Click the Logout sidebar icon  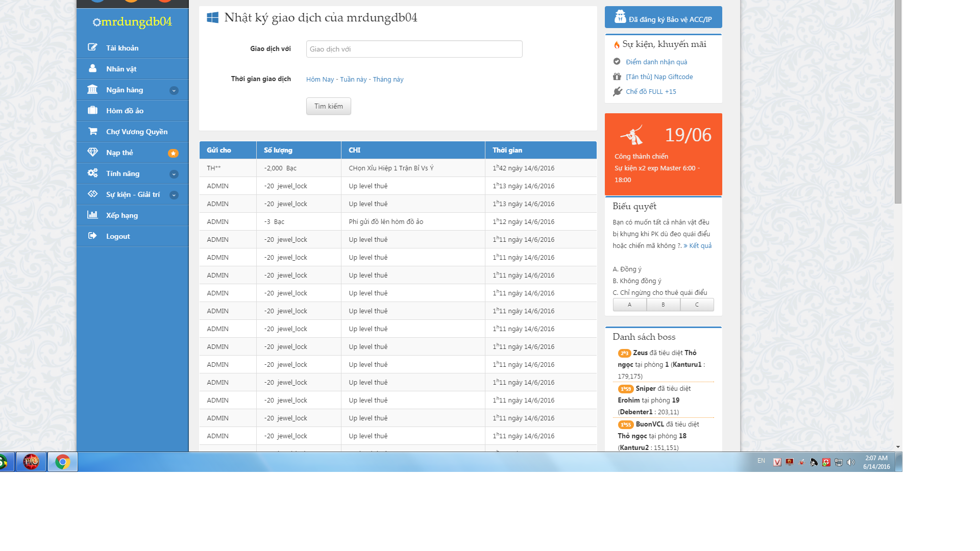click(x=92, y=236)
